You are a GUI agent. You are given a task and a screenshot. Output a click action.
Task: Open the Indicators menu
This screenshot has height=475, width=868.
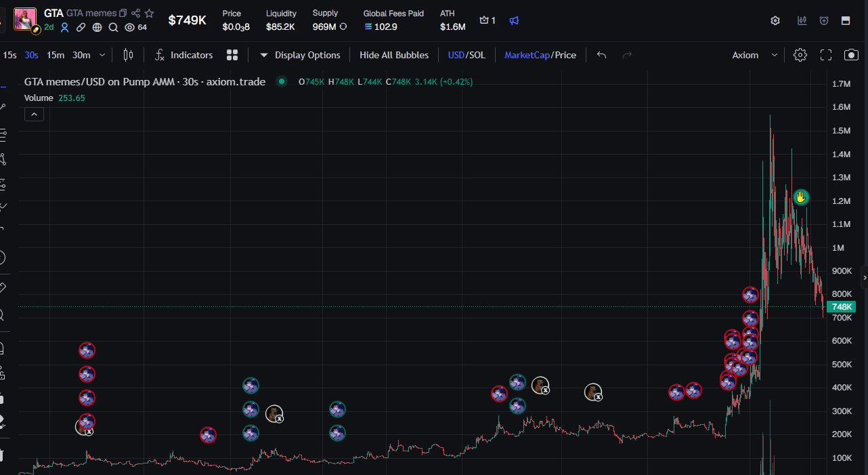pos(183,55)
